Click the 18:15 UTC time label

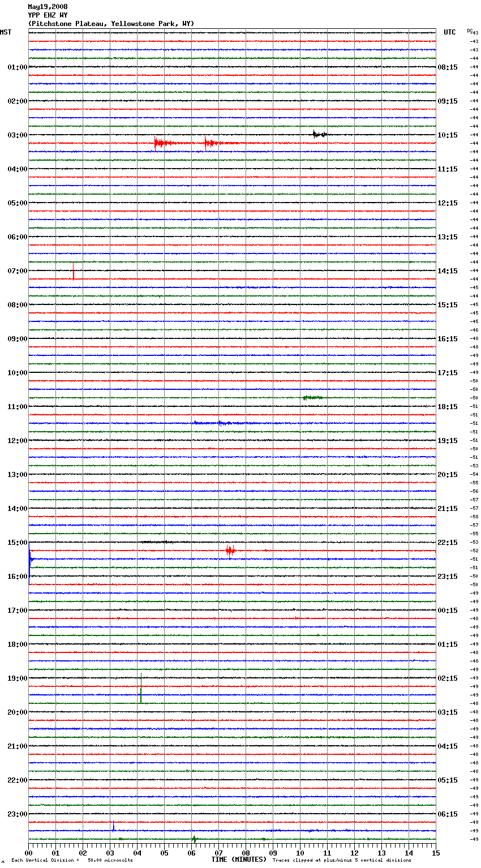[x=448, y=407]
